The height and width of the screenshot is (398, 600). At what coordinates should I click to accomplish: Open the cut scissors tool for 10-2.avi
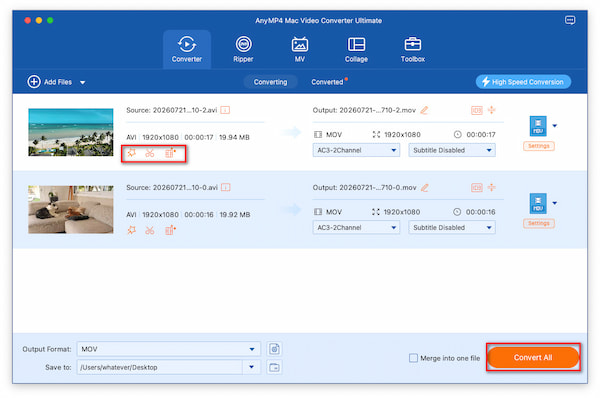(x=150, y=153)
